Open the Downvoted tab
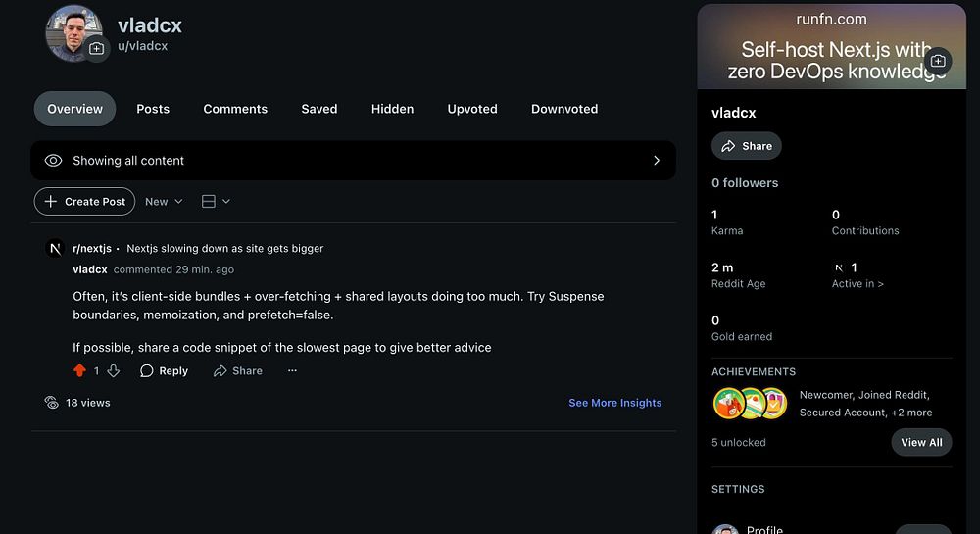980x534 pixels. point(564,109)
